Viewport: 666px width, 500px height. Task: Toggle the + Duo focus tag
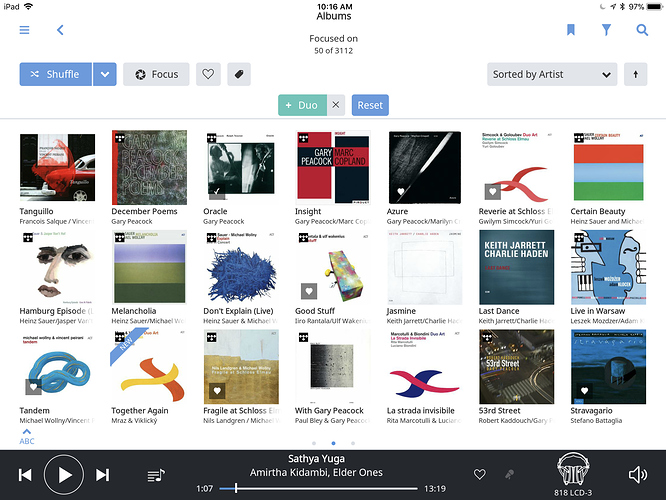click(302, 105)
